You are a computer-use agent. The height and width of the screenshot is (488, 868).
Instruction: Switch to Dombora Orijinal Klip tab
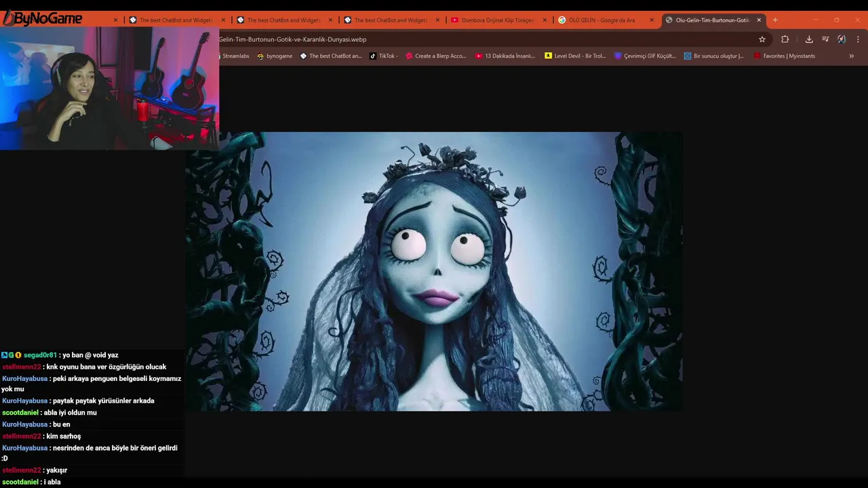pyautogui.click(x=498, y=20)
